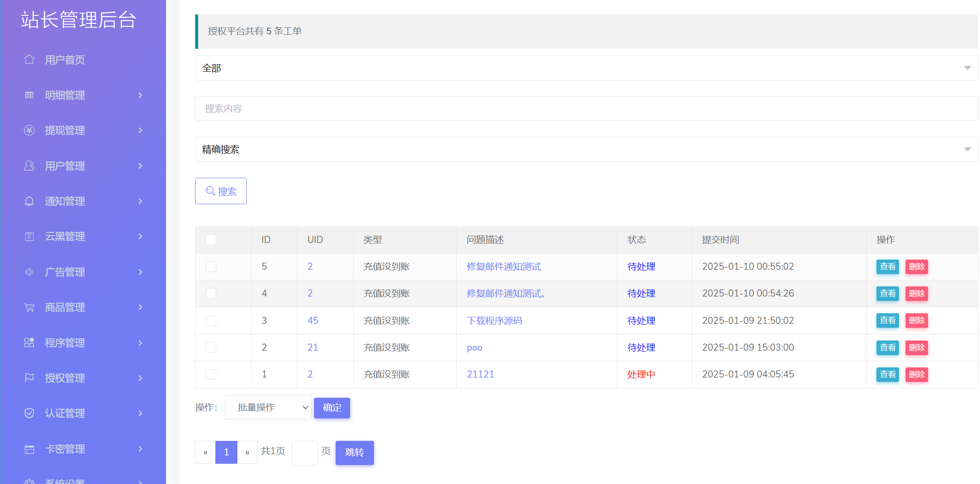This screenshot has width=980, height=484.
Task: Select the checkbox for ticket ID 1
Action: [x=211, y=374]
